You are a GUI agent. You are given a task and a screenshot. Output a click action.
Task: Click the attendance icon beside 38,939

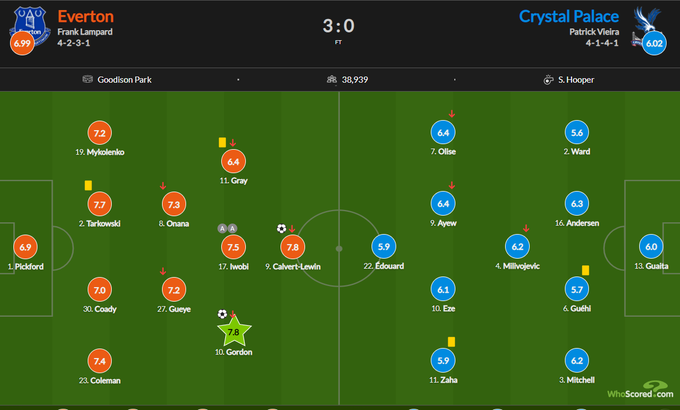pyautogui.click(x=331, y=78)
